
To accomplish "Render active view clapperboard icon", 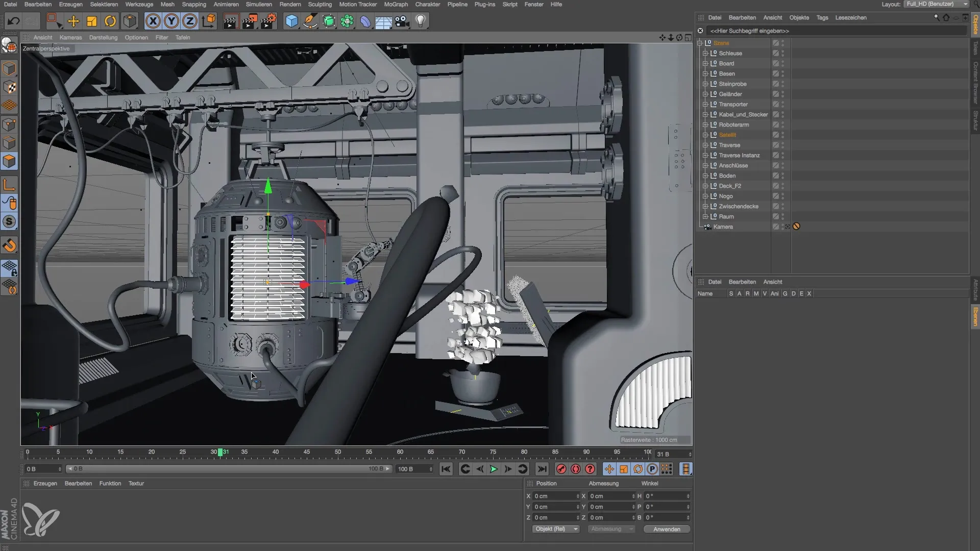I will 231,21.
